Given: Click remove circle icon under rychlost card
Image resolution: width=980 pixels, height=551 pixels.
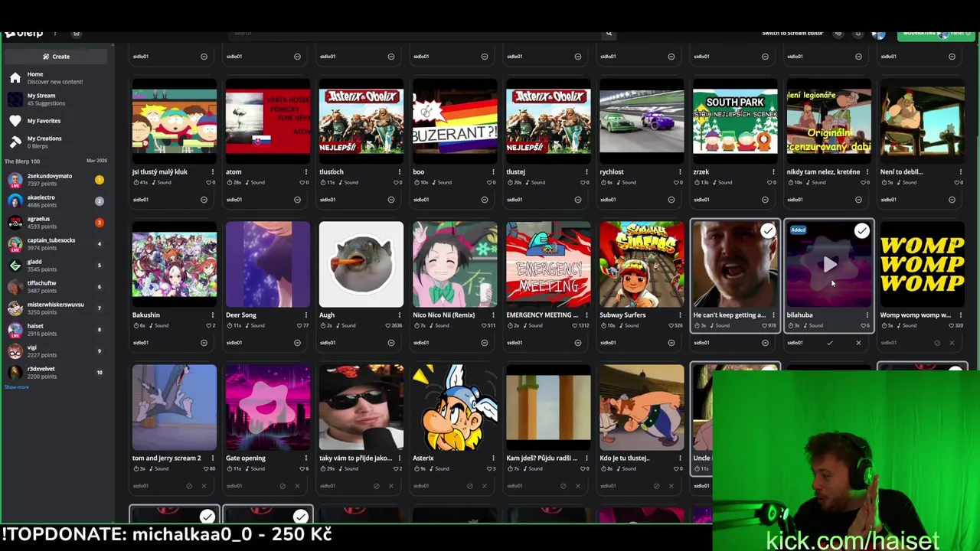Looking at the screenshot, I should (671, 200).
